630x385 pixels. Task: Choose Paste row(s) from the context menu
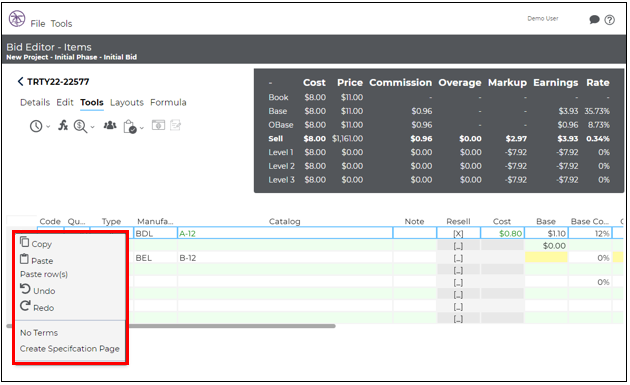pyautogui.click(x=44, y=274)
